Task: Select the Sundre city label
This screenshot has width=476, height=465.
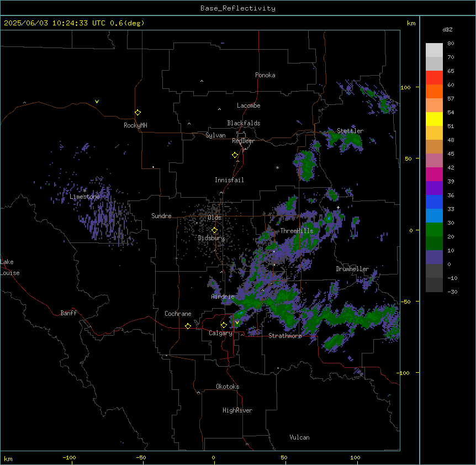Action: tap(161, 216)
